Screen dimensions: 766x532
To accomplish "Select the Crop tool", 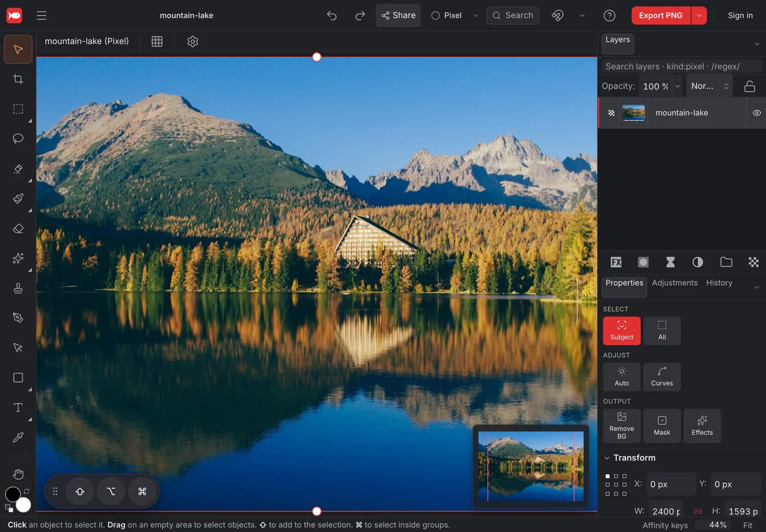I will (18, 79).
